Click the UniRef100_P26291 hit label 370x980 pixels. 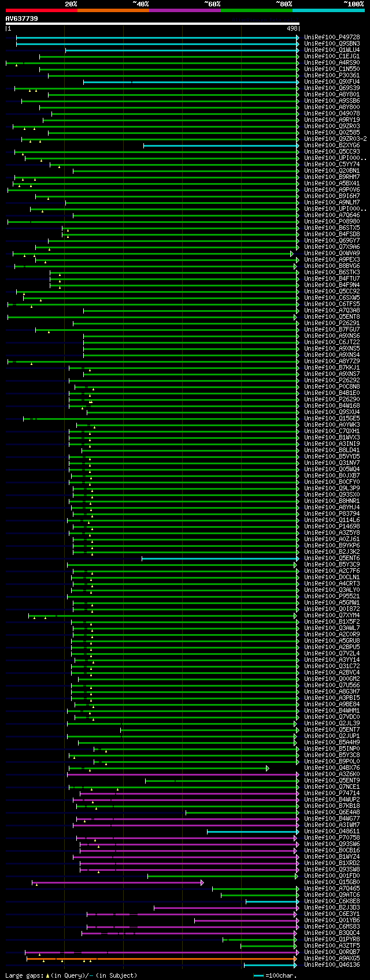(x=332, y=323)
